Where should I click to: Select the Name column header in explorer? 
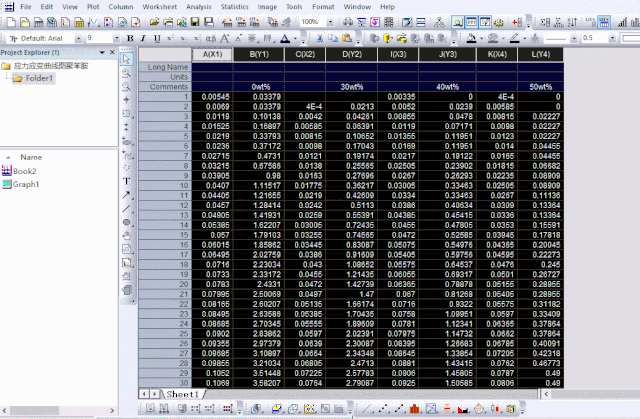(x=31, y=157)
